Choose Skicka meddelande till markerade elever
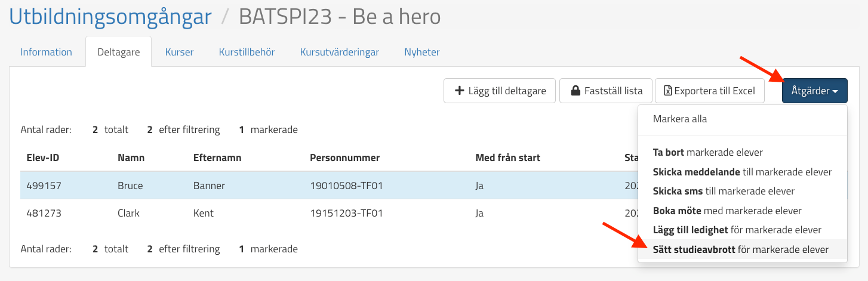 click(x=742, y=172)
